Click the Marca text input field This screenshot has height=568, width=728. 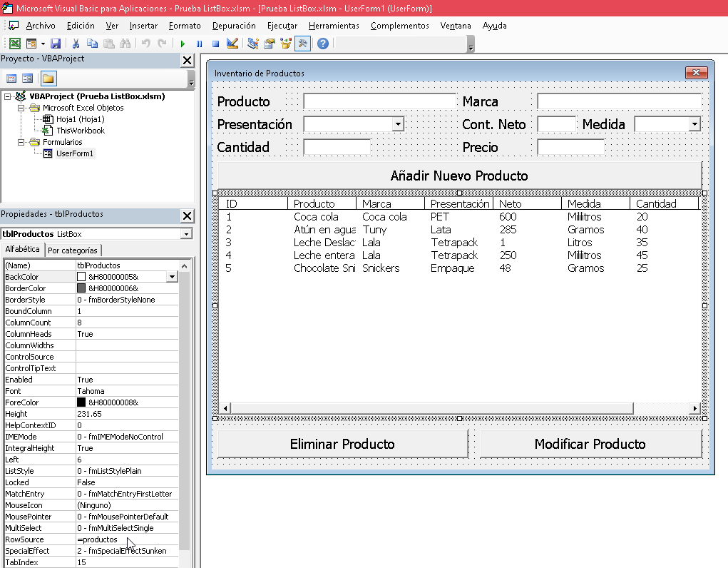pos(620,101)
